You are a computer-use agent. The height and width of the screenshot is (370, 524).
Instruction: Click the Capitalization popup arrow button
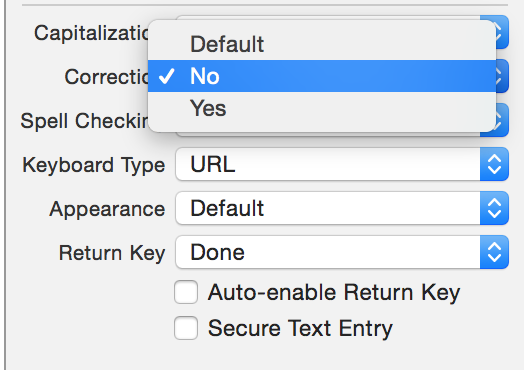coord(502,32)
